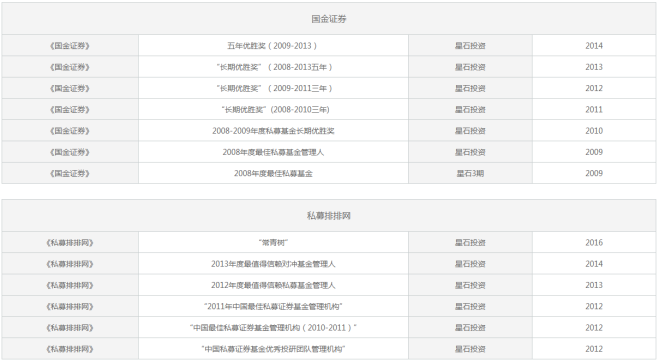Image resolution: width=660 pixels, height=362 pixels.
Task: Click year 2013 in the 2012年度最值得信赖 row
Action: [594, 285]
